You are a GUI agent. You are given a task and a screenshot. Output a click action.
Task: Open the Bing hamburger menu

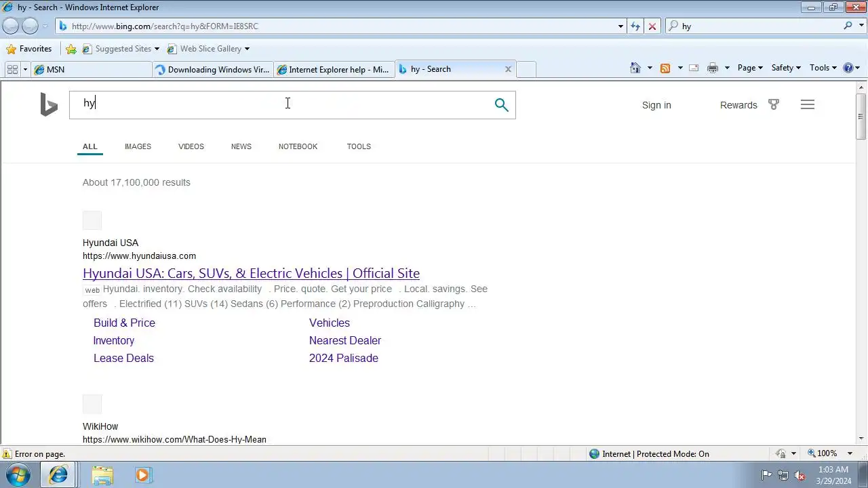click(807, 104)
